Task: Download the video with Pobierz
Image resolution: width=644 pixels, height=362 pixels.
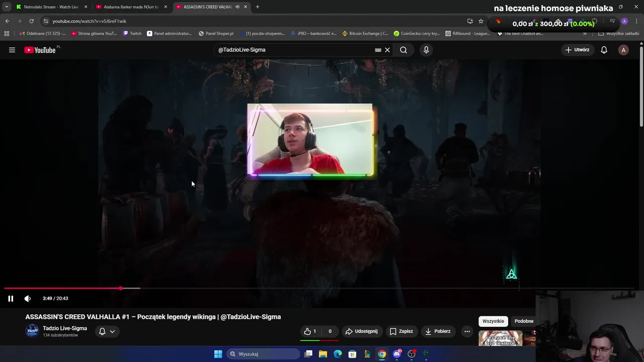Action: click(438, 331)
